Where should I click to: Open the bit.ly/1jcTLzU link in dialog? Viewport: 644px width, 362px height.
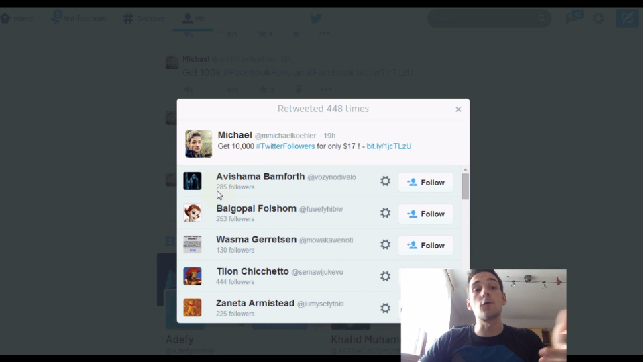(389, 146)
